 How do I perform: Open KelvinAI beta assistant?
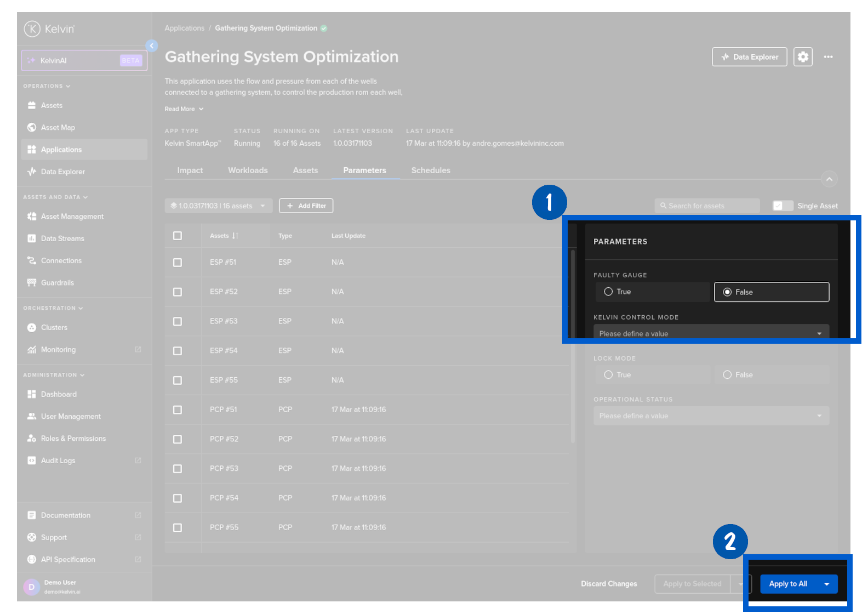click(x=84, y=60)
